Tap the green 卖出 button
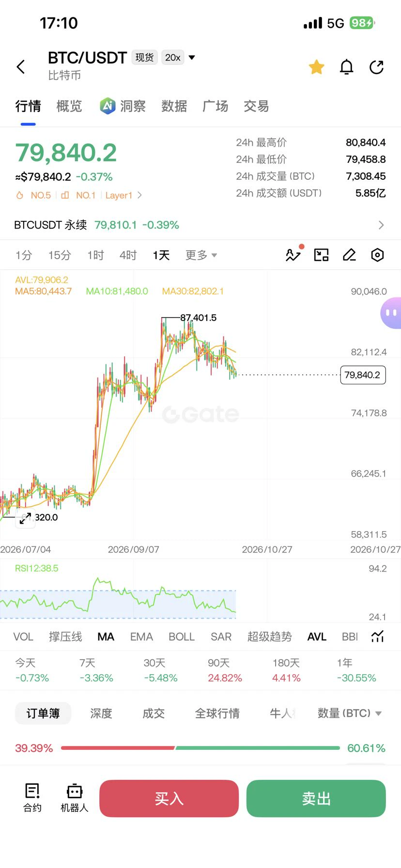This screenshot has width=401, height=868. pos(316,798)
